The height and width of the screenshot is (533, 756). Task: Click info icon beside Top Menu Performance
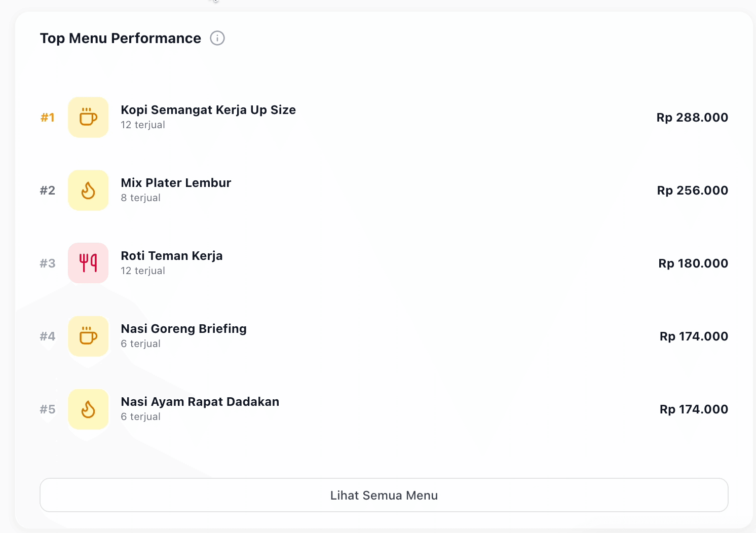[x=217, y=38]
